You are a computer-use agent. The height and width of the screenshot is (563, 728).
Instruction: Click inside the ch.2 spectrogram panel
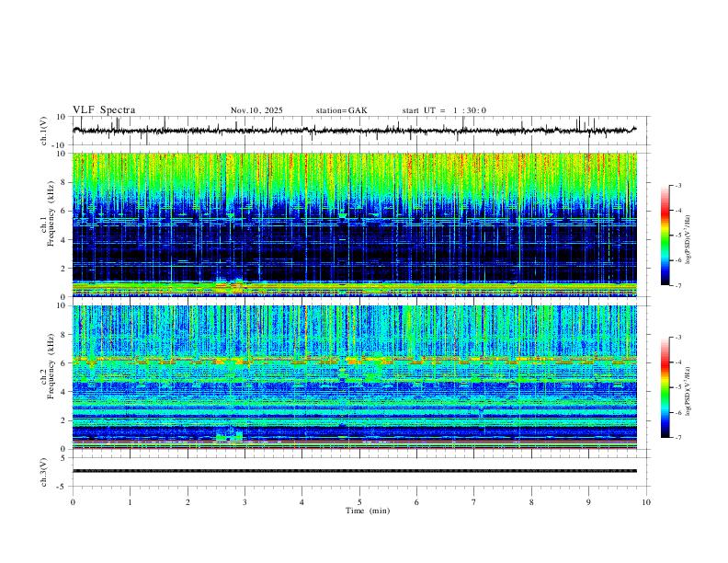click(x=355, y=377)
